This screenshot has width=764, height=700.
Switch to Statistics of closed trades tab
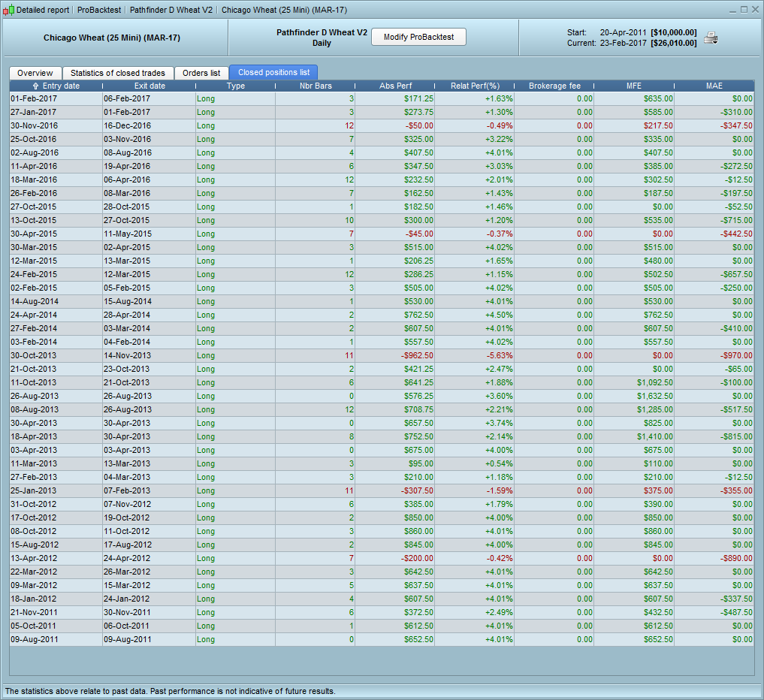(117, 73)
